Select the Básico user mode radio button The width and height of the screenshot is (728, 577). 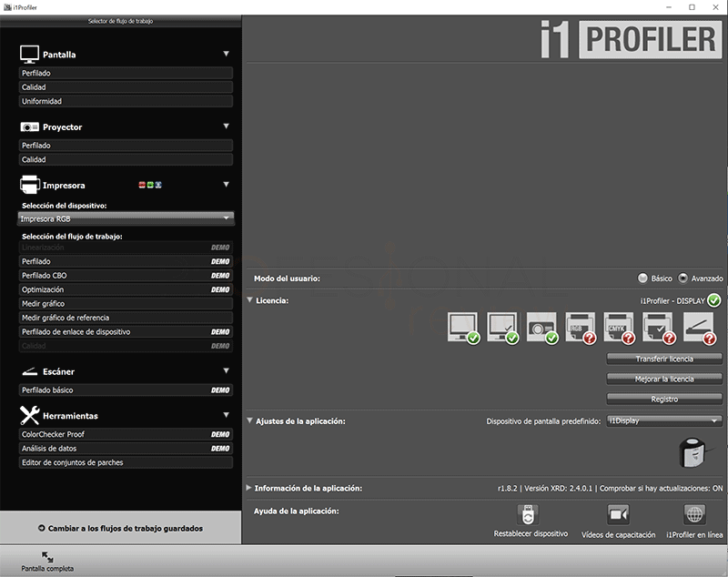[x=642, y=278]
